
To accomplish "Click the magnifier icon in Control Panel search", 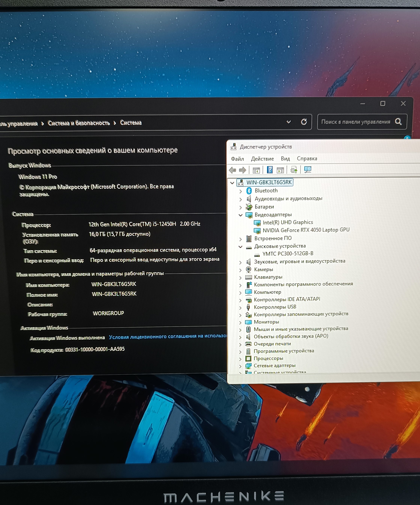I will tap(398, 122).
